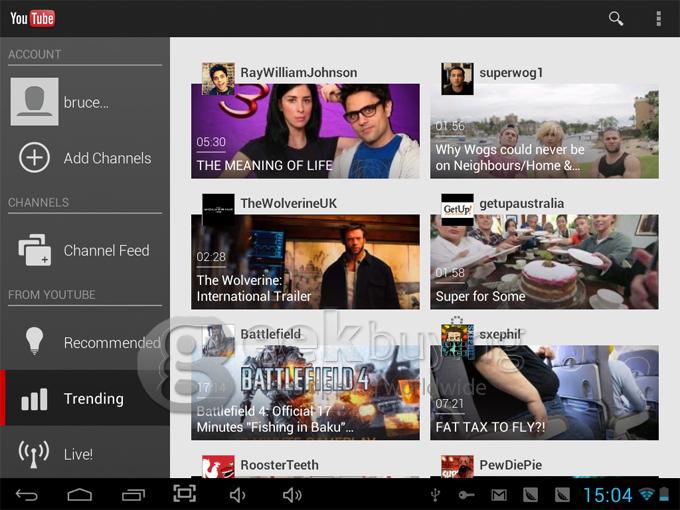Select the bruce... account name
This screenshot has height=510, width=680.
[x=86, y=103]
